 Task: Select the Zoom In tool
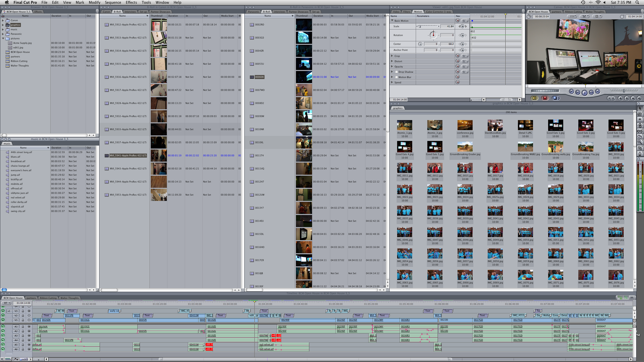click(640, 142)
